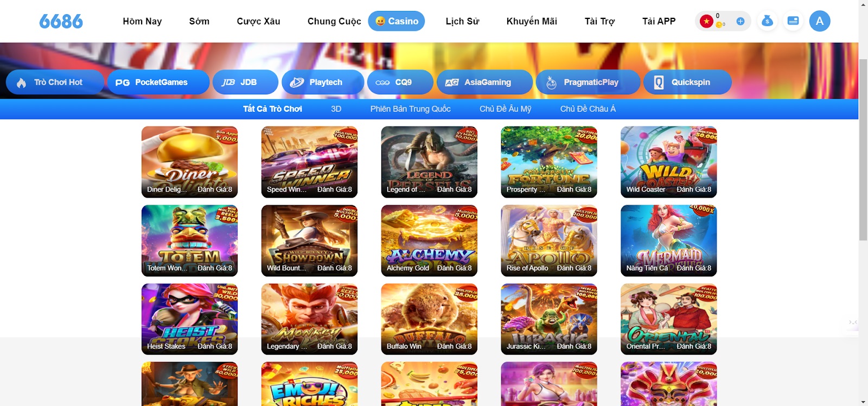Open the user avatar A profile
Viewport: 868px width, 406px height.
tap(820, 21)
